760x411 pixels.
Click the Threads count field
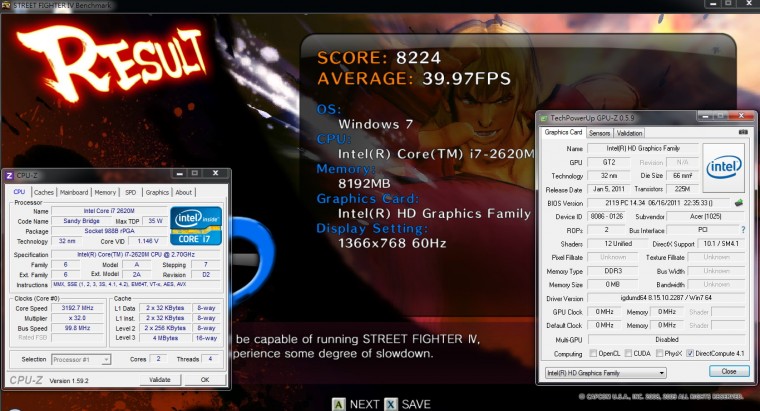point(210,359)
